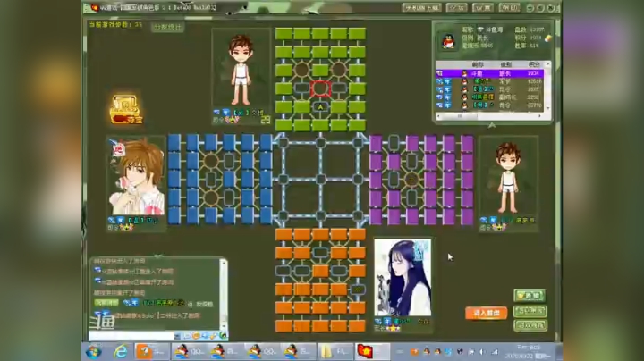Click the chat scroll-up arrow
This screenshot has height=361, width=644.
click(224, 263)
